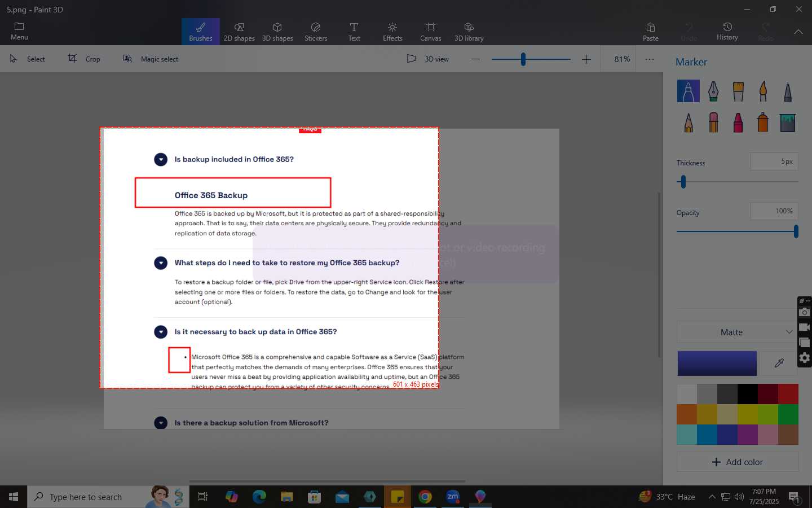Choose the brown color swatch
Screen dimensions: 812x508
pos(788,435)
